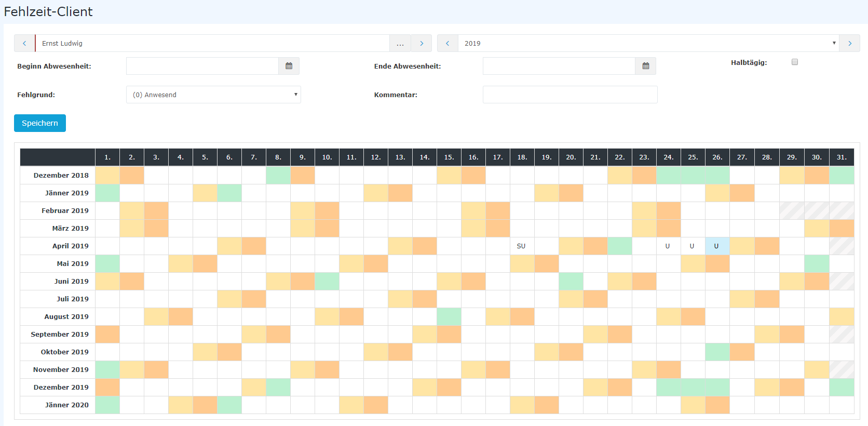Switch to previous year before 2019
Image resolution: width=868 pixels, height=426 pixels.
(x=447, y=43)
